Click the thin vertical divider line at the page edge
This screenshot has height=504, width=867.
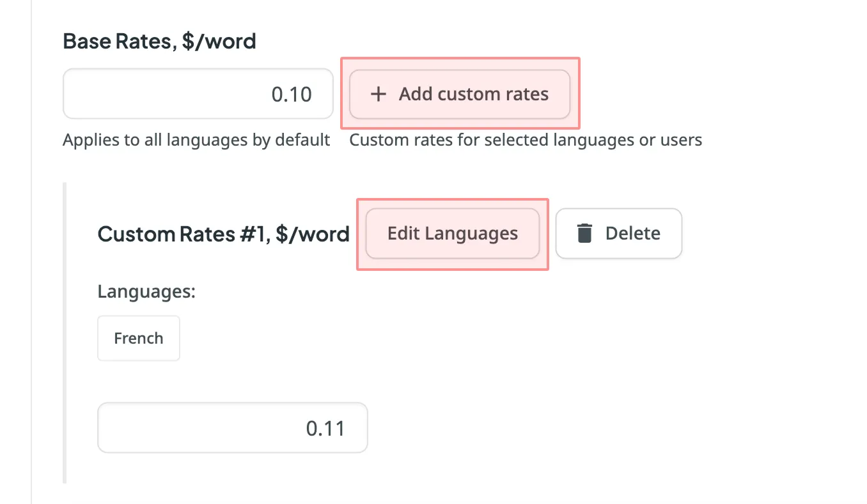(x=31, y=252)
